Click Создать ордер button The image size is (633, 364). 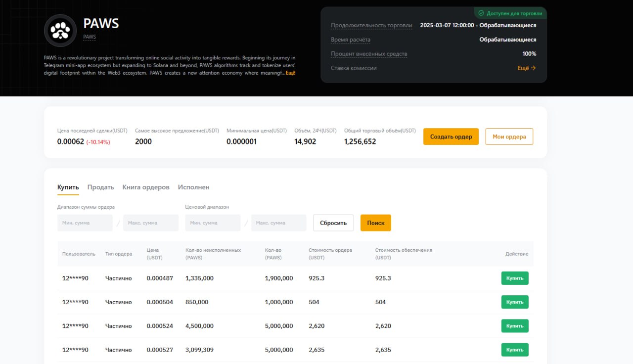(x=451, y=136)
